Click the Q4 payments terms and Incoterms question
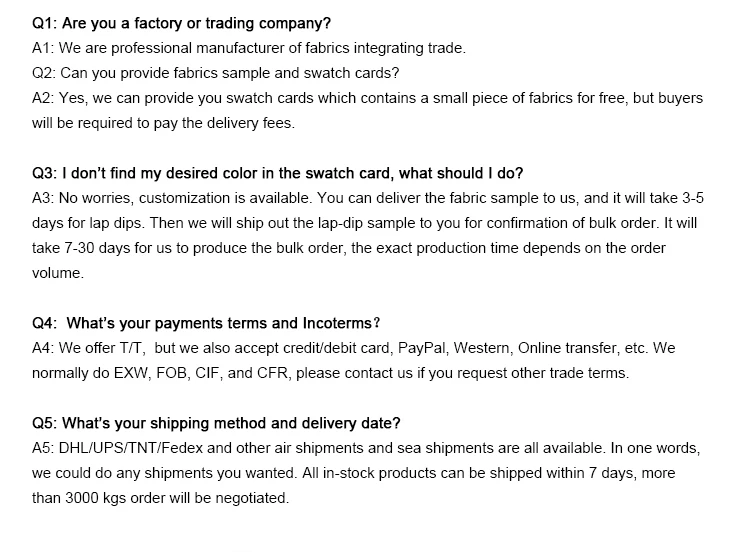750x552 pixels. pyautogui.click(x=206, y=323)
